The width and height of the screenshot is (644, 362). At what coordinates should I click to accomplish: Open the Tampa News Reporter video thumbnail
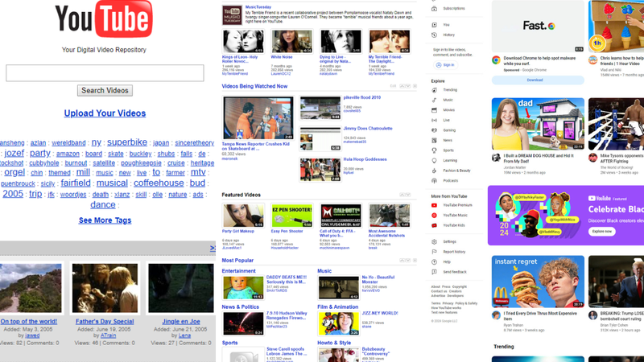pyautogui.click(x=258, y=117)
